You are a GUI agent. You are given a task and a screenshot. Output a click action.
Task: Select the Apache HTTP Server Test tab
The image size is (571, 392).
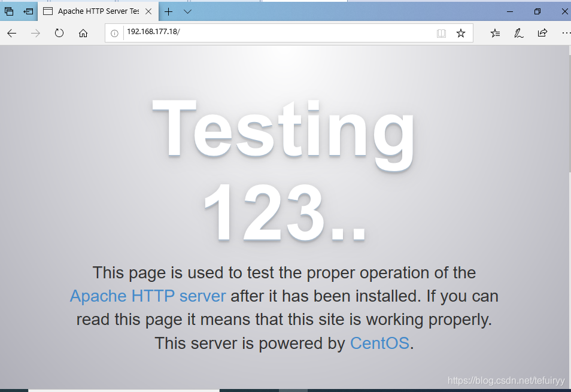pos(98,11)
